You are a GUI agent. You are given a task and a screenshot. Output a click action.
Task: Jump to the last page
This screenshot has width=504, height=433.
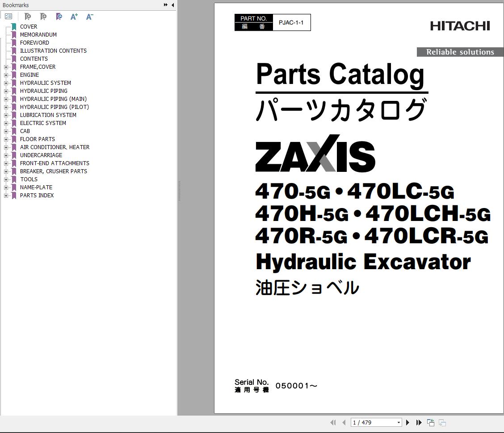point(419,423)
